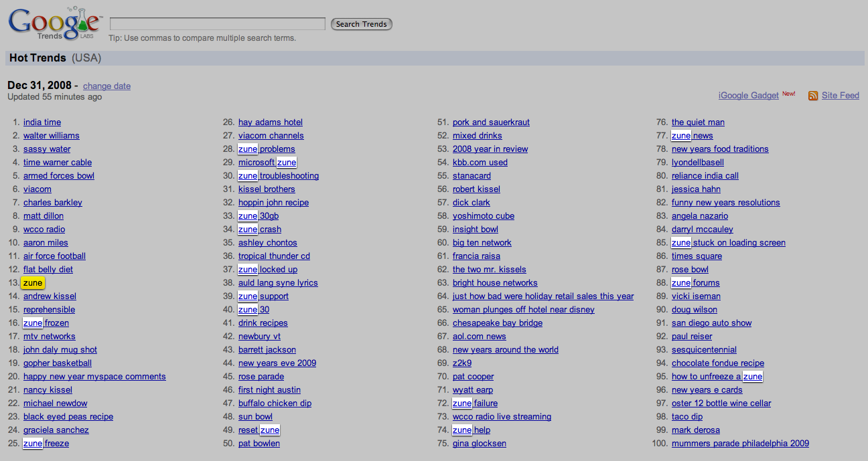Click the reset zune link

(x=259, y=430)
